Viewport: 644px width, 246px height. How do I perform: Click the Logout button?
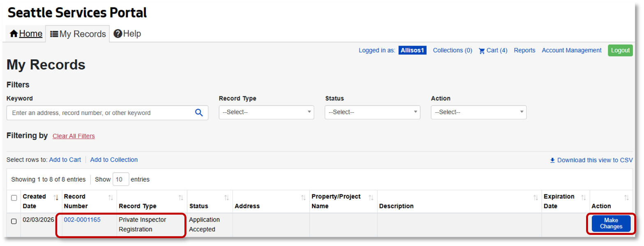tap(620, 50)
